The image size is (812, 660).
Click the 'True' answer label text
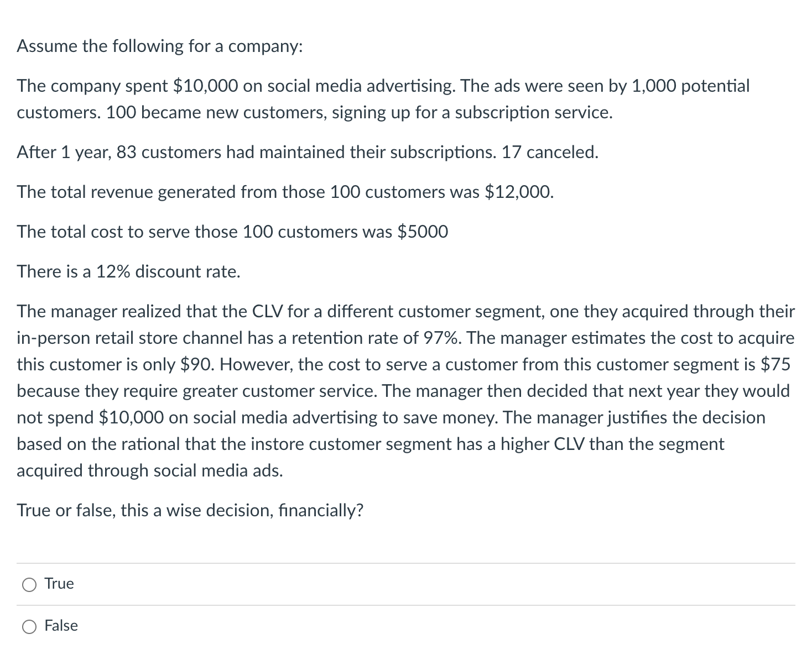click(x=59, y=584)
